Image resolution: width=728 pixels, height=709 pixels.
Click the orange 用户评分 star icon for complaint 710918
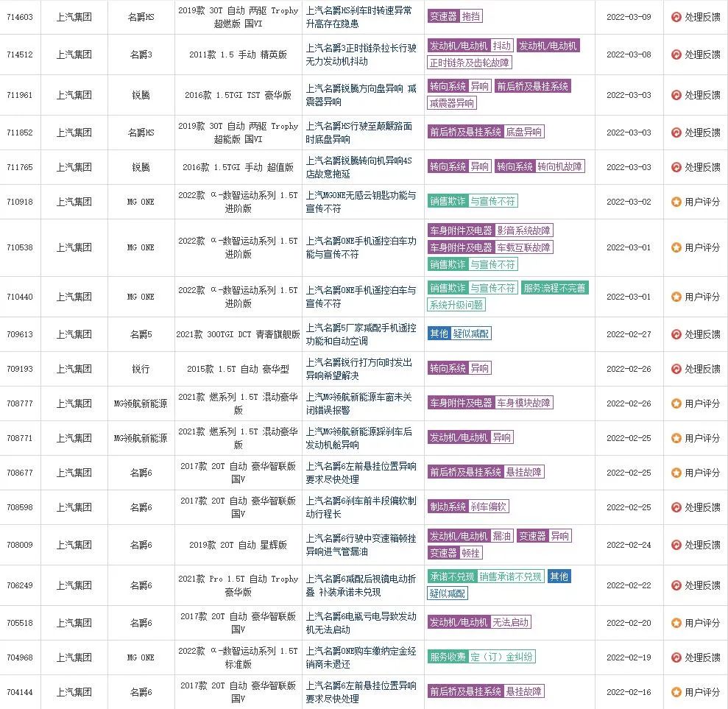[677, 201]
